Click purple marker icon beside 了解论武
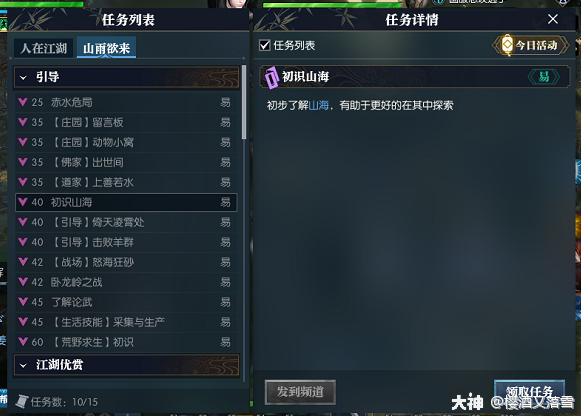Viewport: 581px width, 416px height. pos(23,302)
